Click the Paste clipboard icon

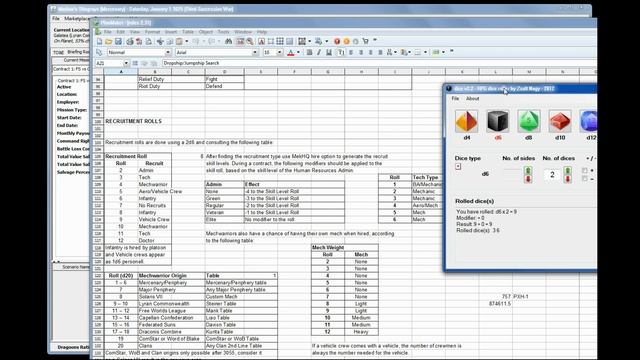coord(179,41)
